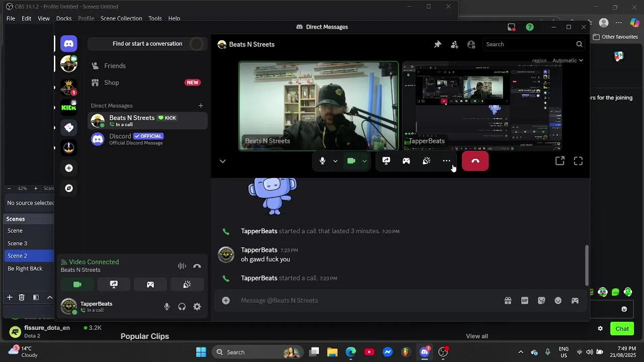This screenshot has width=644, height=362.
Task: Click View all link near Popular Clips
Action: pyautogui.click(x=477, y=336)
